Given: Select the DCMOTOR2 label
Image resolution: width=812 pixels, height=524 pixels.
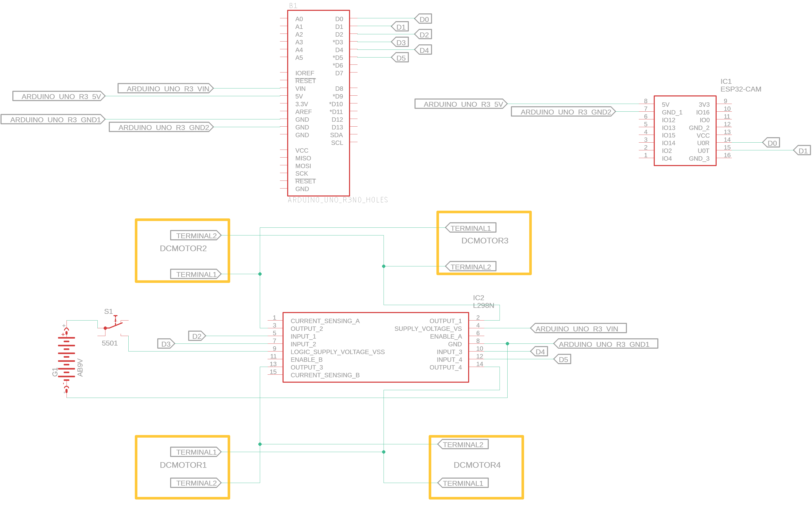Looking at the screenshot, I should [183, 248].
